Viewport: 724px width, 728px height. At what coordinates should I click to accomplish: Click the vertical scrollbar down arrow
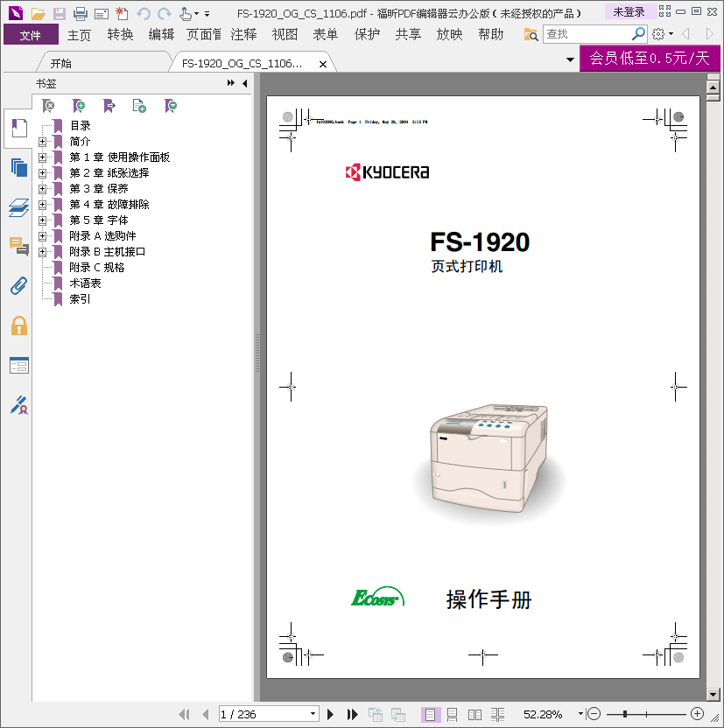click(713, 695)
